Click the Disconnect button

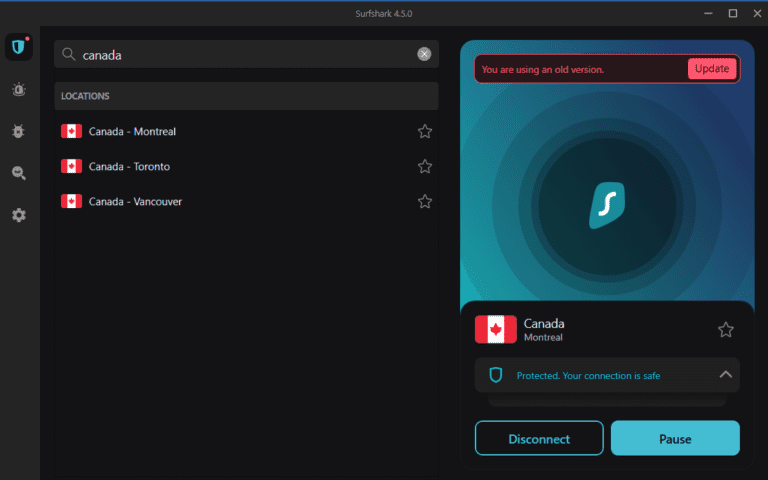(539, 438)
